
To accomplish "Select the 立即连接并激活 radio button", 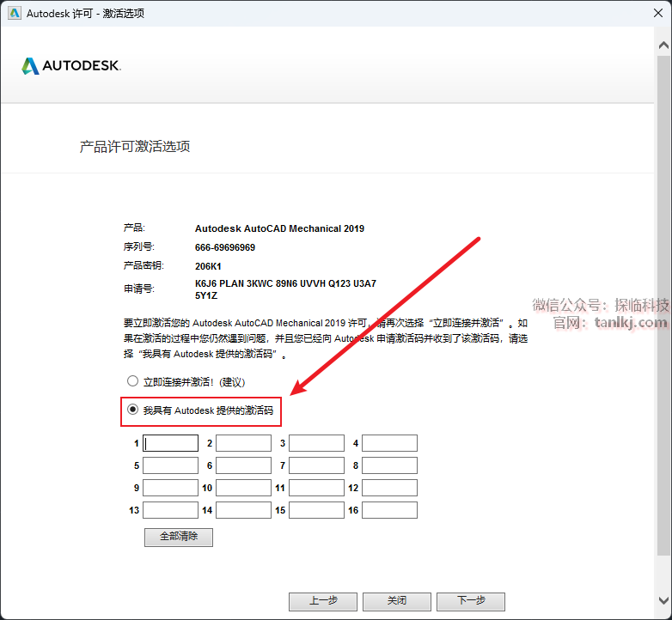I will pos(132,381).
